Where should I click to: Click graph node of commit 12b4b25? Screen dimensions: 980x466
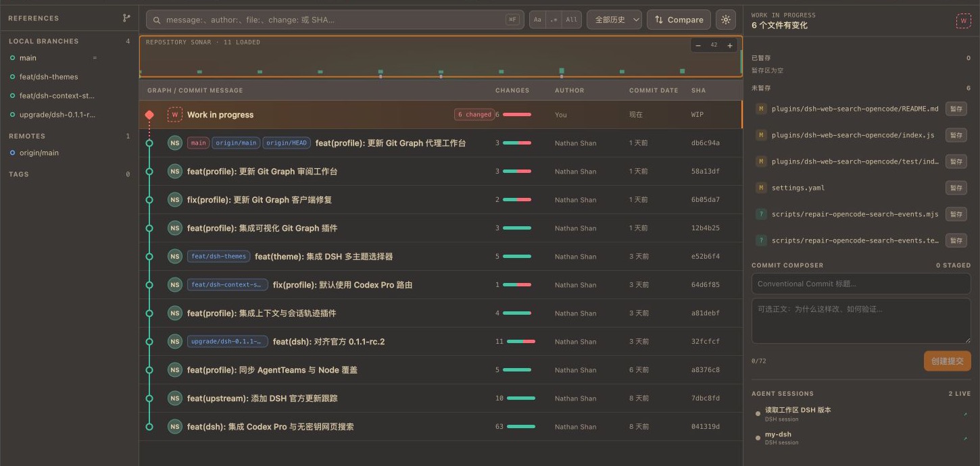tap(149, 228)
